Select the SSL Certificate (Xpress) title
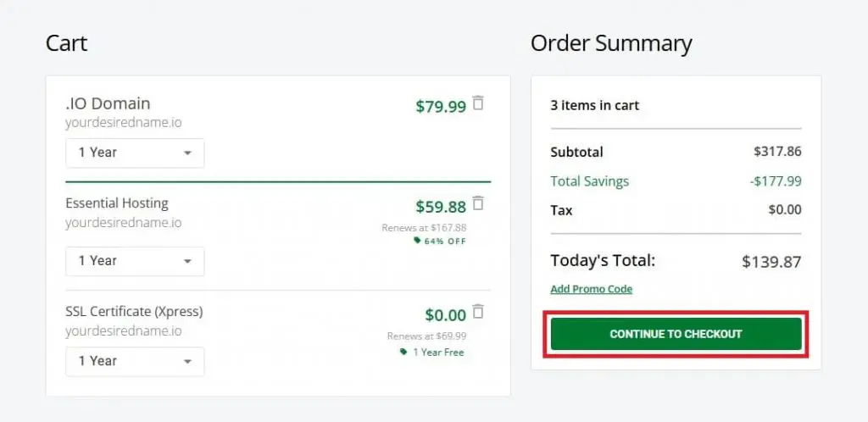 tap(134, 312)
